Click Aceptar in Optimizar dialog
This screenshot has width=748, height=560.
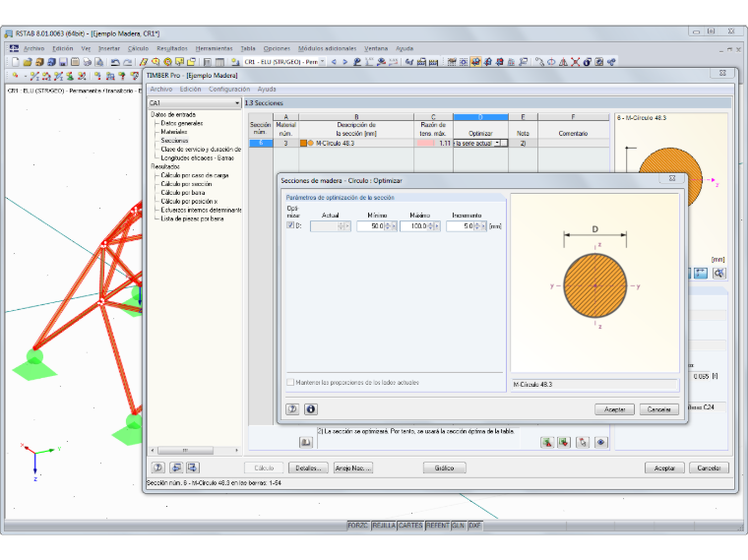(614, 409)
